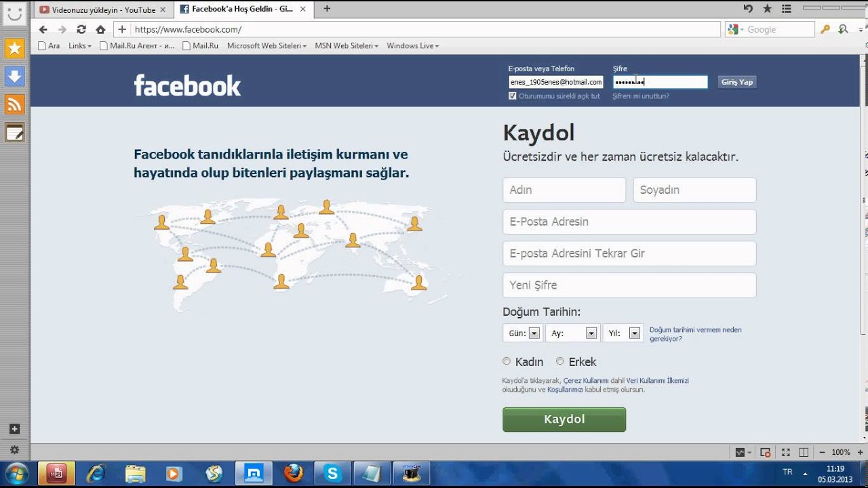Expand MSN Web Siteleri bookmarks folder
Screen dimensions: 868x488
347,46
